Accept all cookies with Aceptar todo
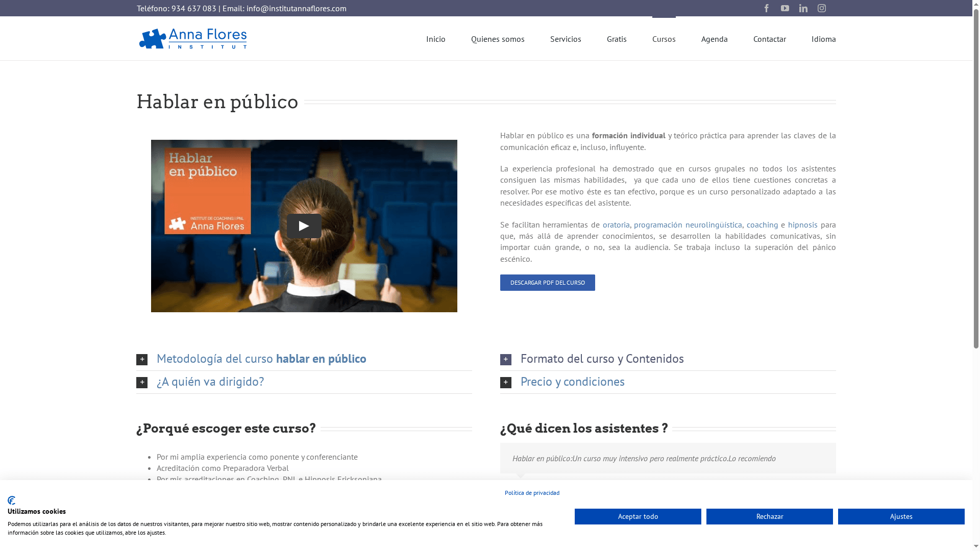This screenshot has height=551, width=980. (638, 516)
